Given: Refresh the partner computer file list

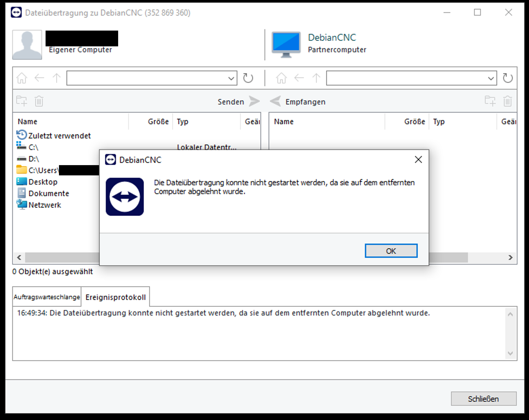Looking at the screenshot, I should coord(508,78).
